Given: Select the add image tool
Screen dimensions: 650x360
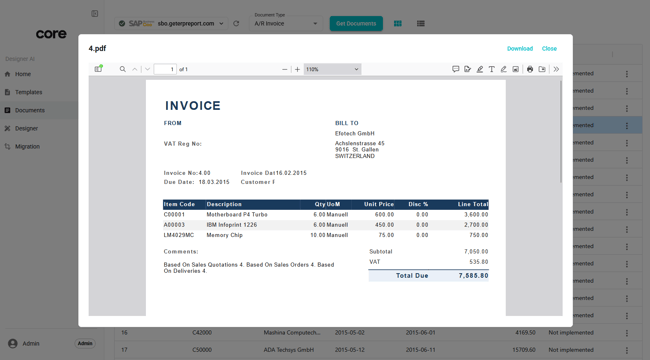Looking at the screenshot, I should coord(515,69).
